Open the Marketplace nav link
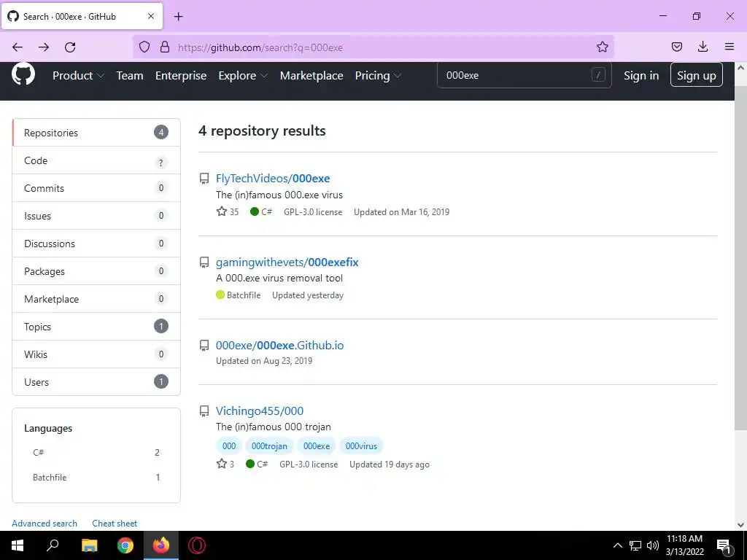 coord(311,75)
